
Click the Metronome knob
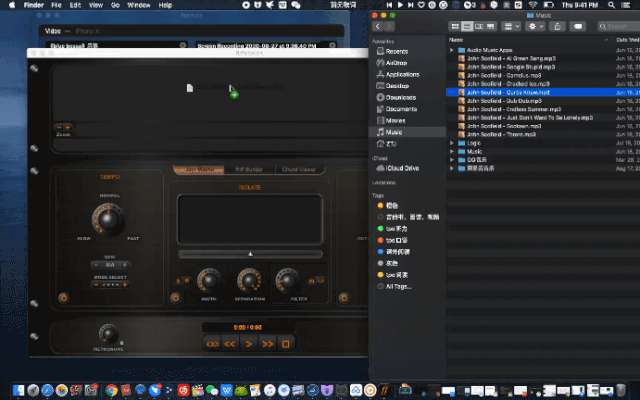coord(108,334)
